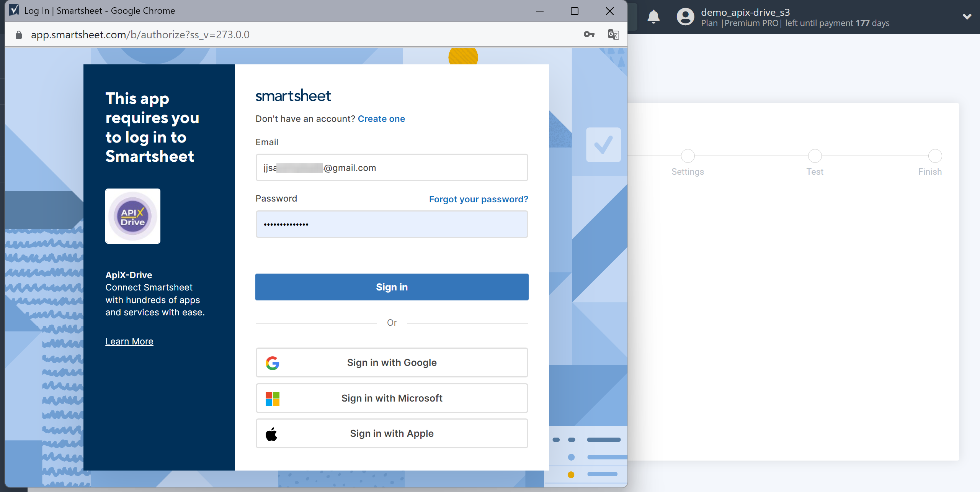Select the Test step circle
Screen dimensions: 980x492
815,156
